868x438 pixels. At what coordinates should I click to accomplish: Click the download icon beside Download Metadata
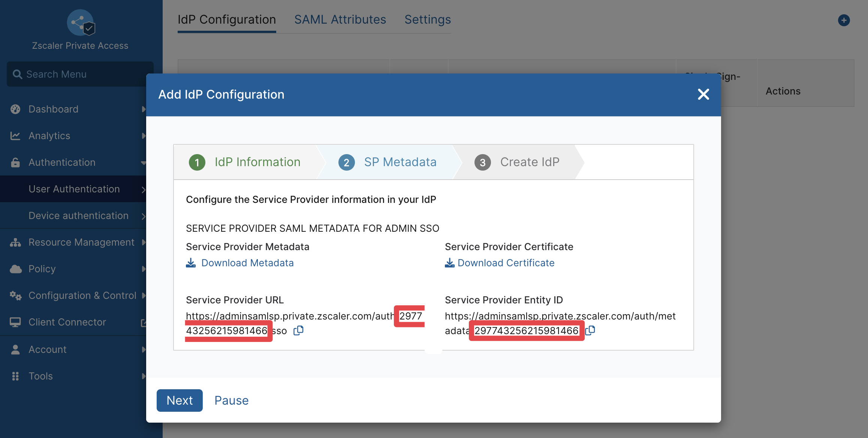pos(191,263)
